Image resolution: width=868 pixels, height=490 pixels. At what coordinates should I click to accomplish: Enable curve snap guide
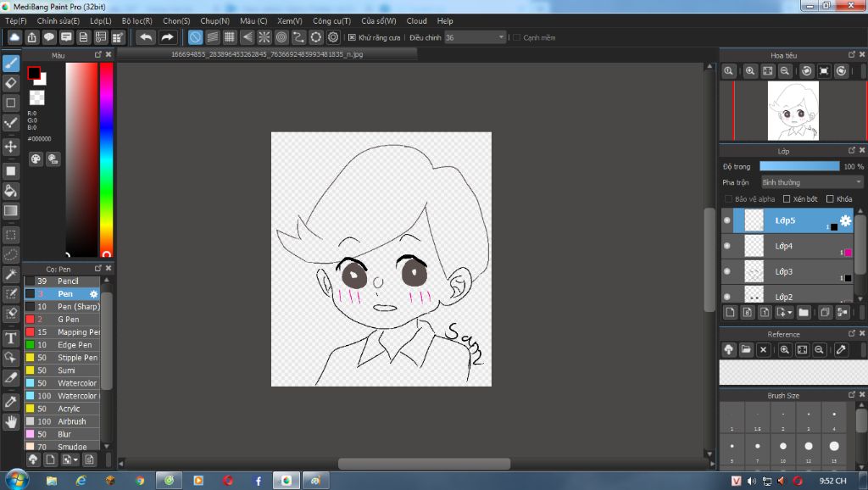tap(298, 37)
